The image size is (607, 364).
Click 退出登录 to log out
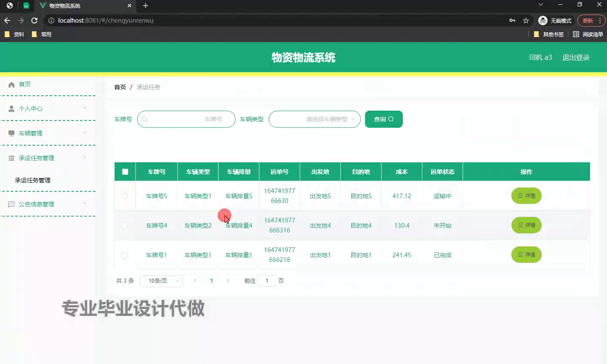pos(576,57)
